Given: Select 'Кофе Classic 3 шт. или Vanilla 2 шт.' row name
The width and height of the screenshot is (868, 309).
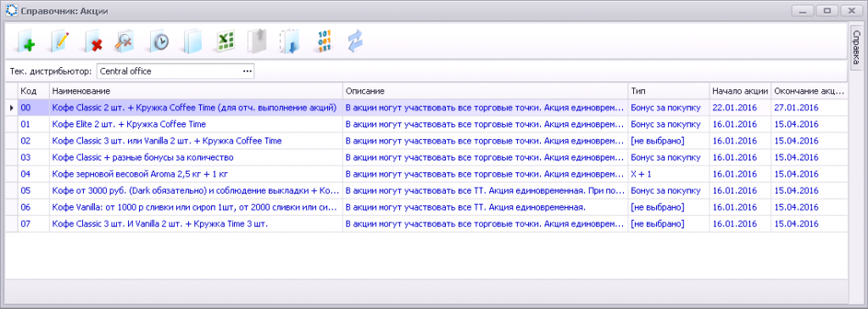Looking at the screenshot, I should click(196, 141).
